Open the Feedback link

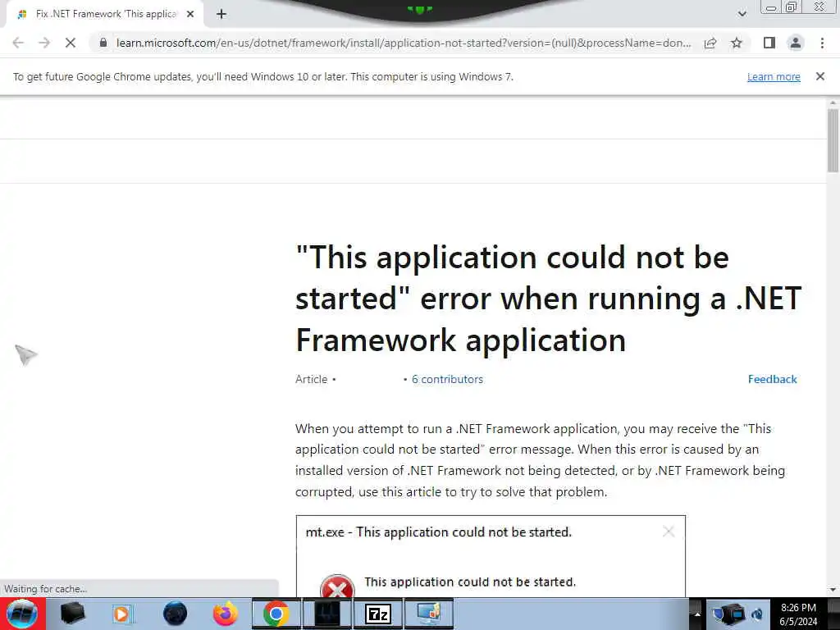(x=772, y=379)
